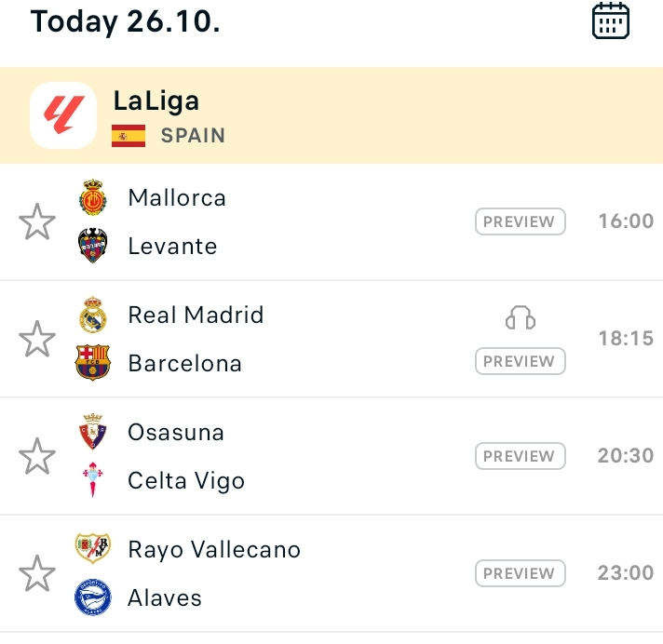The height and width of the screenshot is (644, 663).
Task: View the Real Madrid vs Barcelona preview
Action: coord(520,361)
